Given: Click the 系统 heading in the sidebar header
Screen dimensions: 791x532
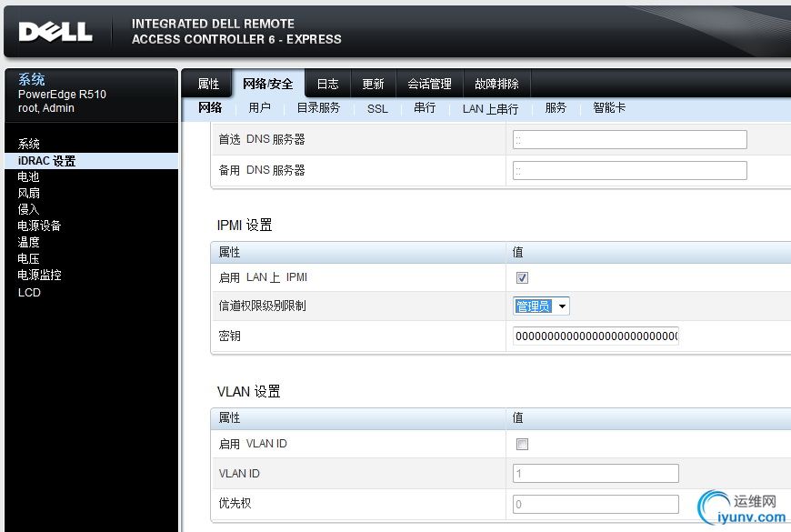Looking at the screenshot, I should pyautogui.click(x=31, y=79).
